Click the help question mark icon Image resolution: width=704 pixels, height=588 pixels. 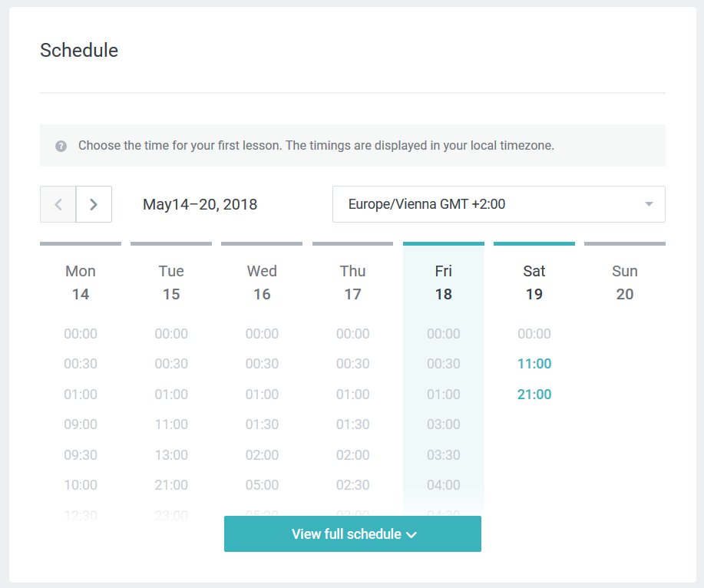(61, 146)
